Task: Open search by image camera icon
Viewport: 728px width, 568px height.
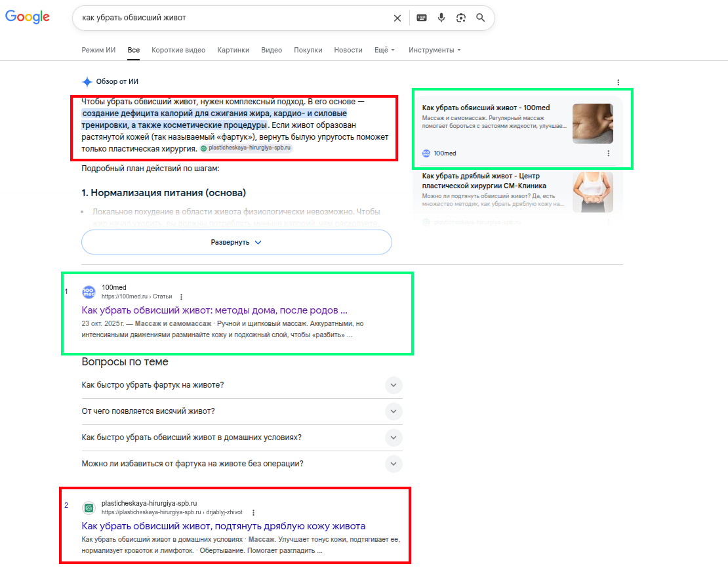Action: click(x=460, y=18)
